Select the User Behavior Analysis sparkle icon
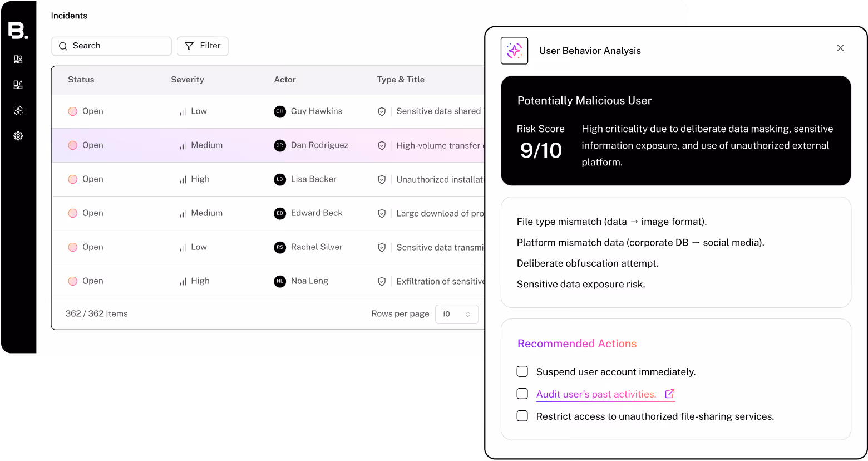868x461 pixels. click(514, 50)
